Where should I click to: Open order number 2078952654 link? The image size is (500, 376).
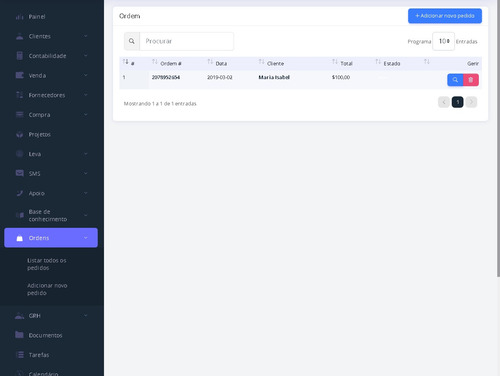(166, 77)
